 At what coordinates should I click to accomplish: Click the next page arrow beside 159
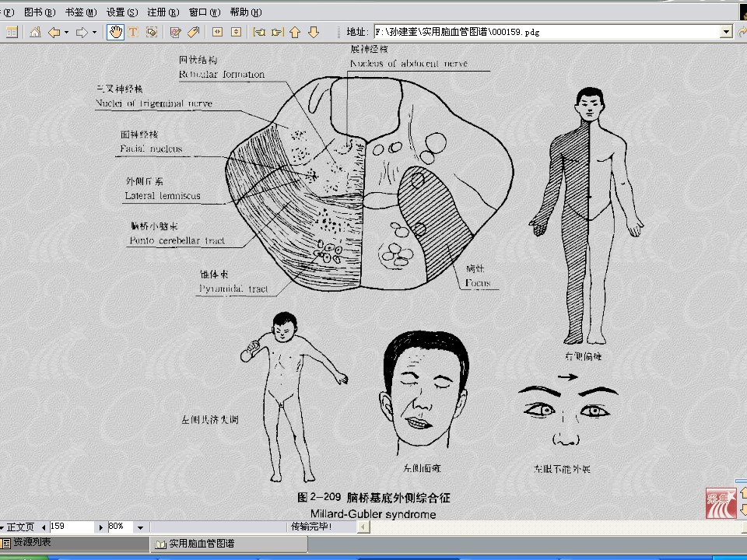(x=101, y=527)
